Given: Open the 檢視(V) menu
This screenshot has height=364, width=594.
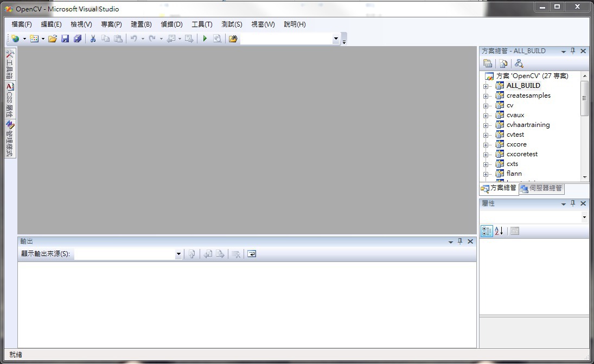Looking at the screenshot, I should pos(81,24).
